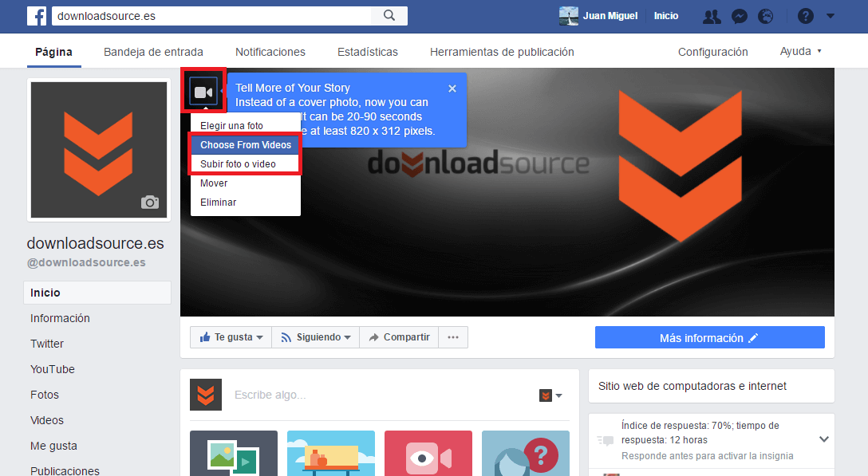This screenshot has height=476, width=868.
Task: Select Elegir una foto menu option
Action: (x=246, y=126)
